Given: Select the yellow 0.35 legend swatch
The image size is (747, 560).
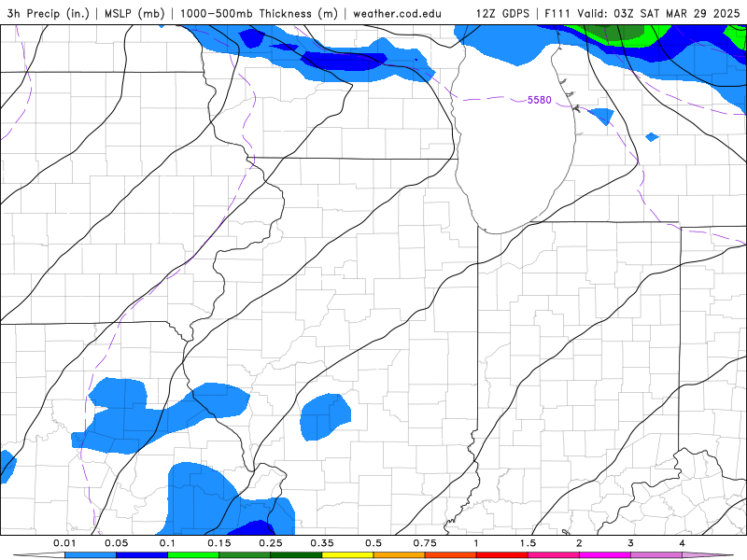Looking at the screenshot, I should (x=347, y=555).
